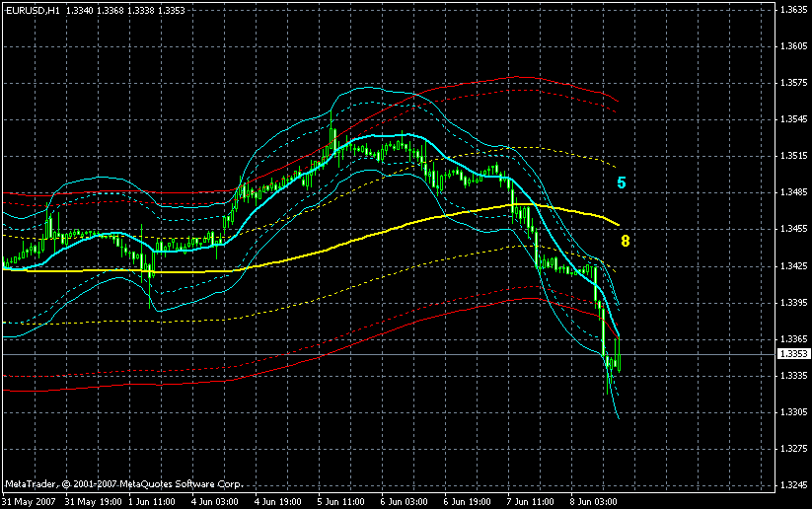Click the 1.3545 price scale label
This screenshot has width=812, height=509.
pos(794,119)
